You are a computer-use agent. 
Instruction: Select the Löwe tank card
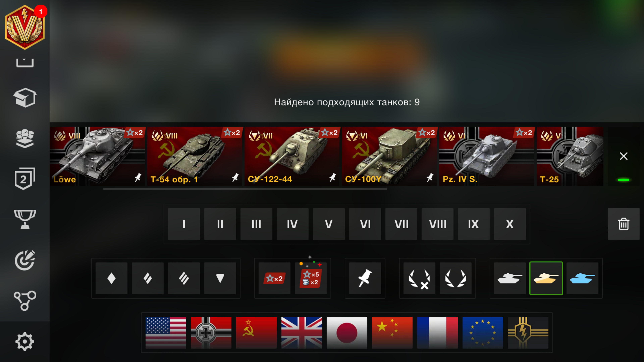tap(97, 156)
